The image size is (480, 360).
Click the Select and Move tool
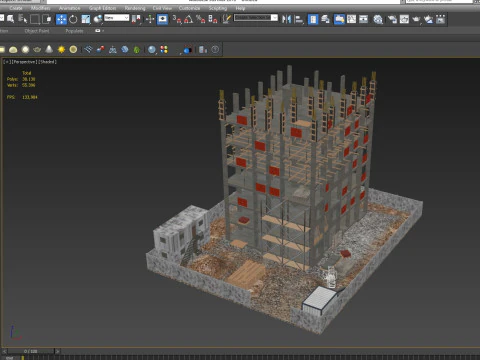[61, 19]
